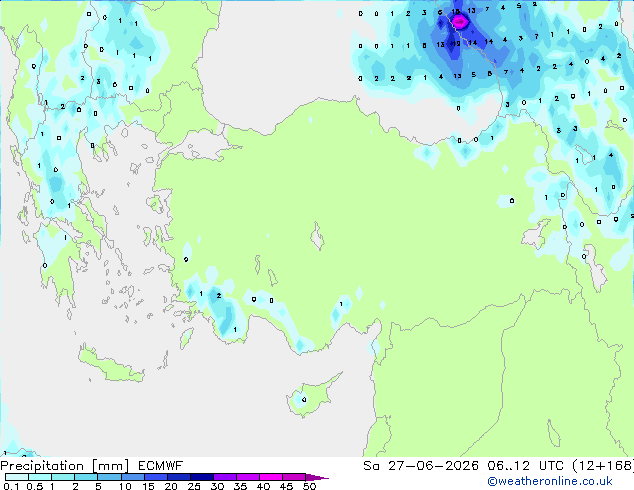Click the 10–15 mm legend color swatch
Viewport: 634px width, 490px height.
point(133,477)
